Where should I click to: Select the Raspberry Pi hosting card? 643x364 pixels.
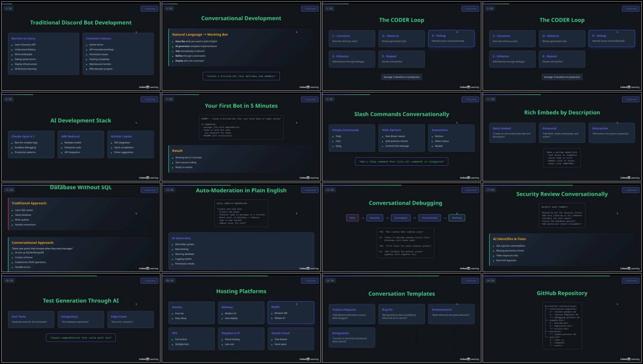(x=241, y=339)
